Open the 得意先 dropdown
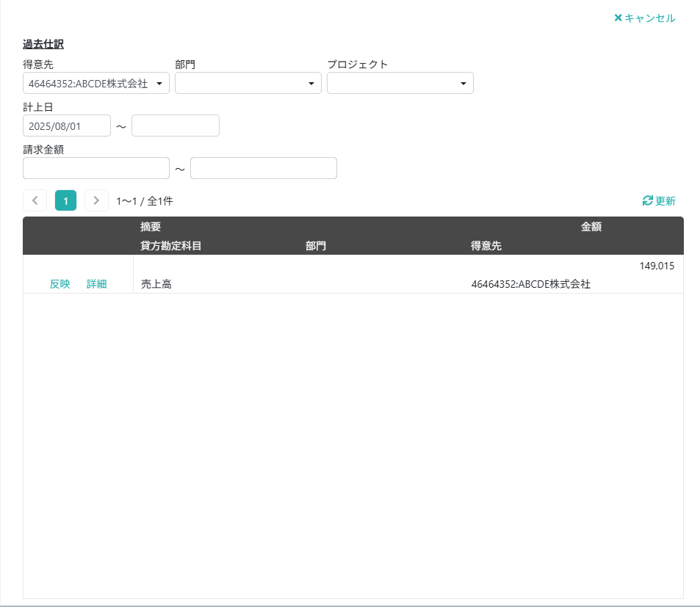Image resolution: width=700 pixels, height=607 pixels. click(96, 84)
